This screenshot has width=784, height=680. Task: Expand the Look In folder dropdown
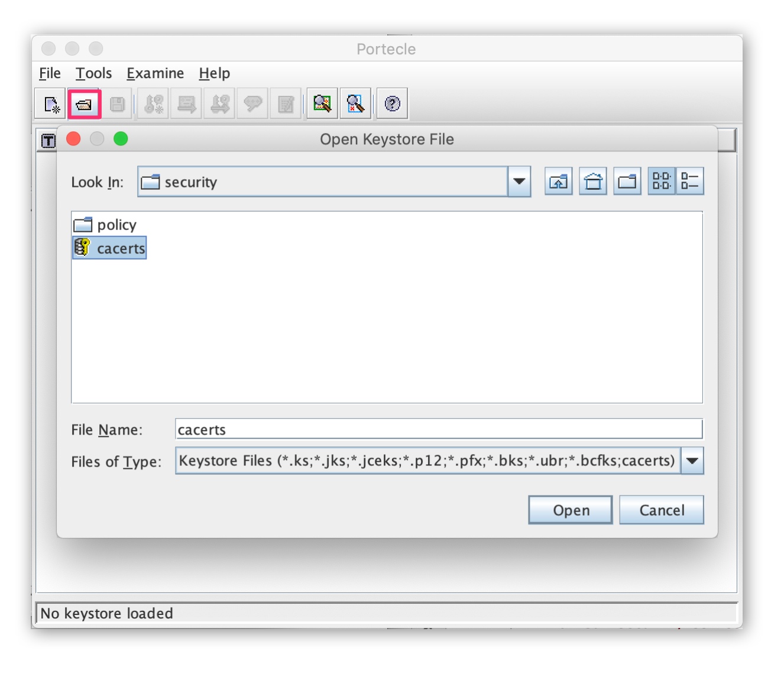pos(519,182)
